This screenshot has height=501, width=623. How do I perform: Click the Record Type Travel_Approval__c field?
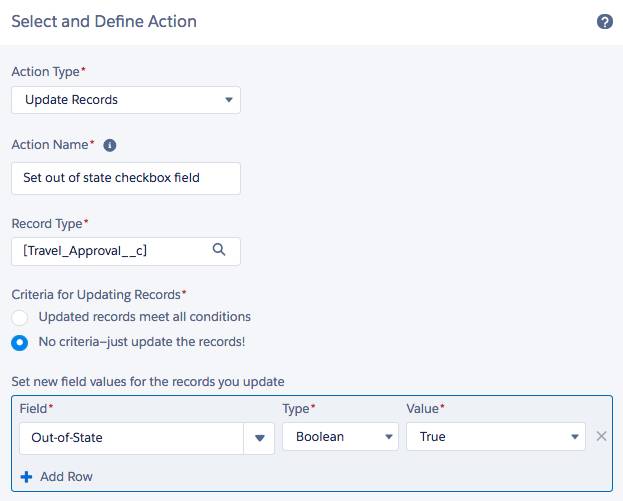pyautogui.click(x=126, y=251)
